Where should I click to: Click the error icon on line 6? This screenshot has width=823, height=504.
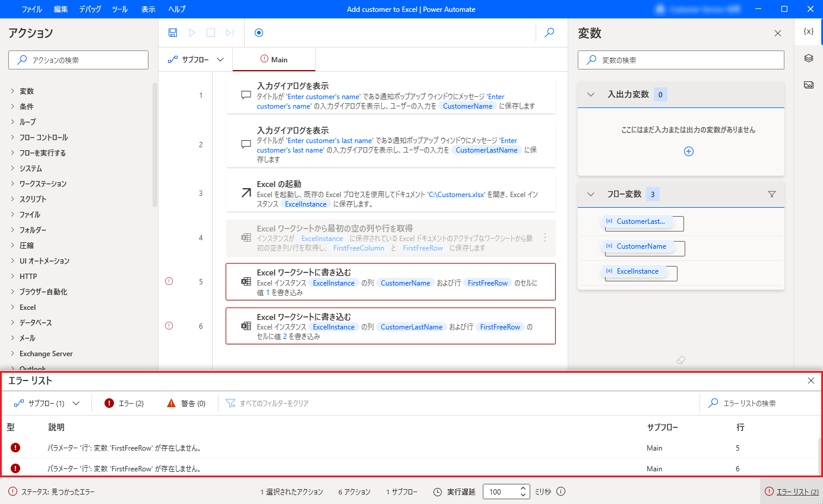(x=169, y=325)
